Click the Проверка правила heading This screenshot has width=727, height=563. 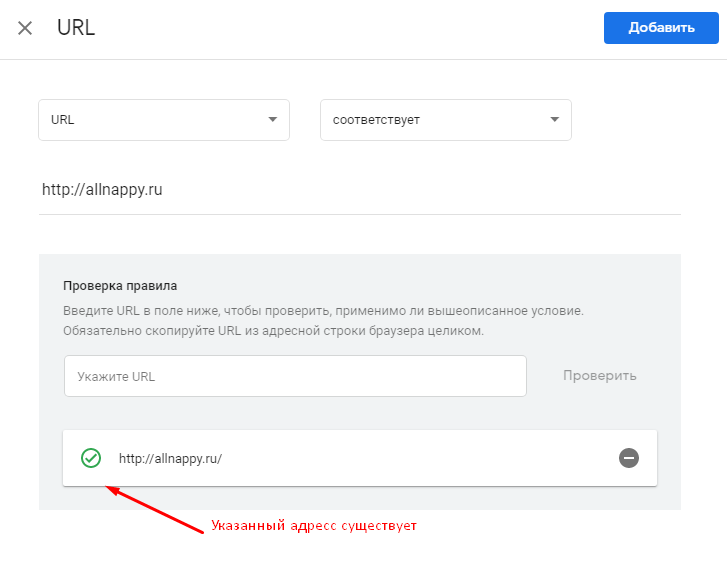coord(120,286)
